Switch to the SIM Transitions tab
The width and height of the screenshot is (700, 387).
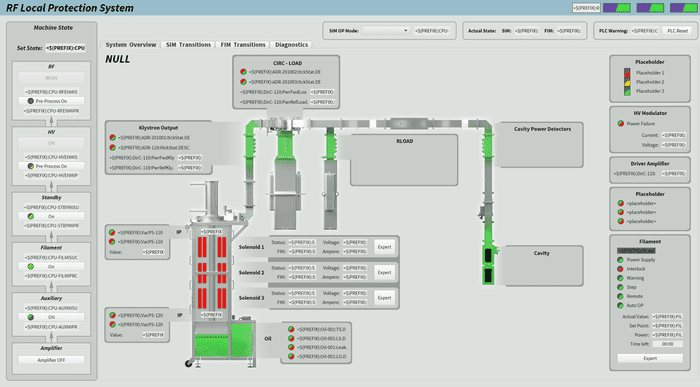(x=188, y=45)
